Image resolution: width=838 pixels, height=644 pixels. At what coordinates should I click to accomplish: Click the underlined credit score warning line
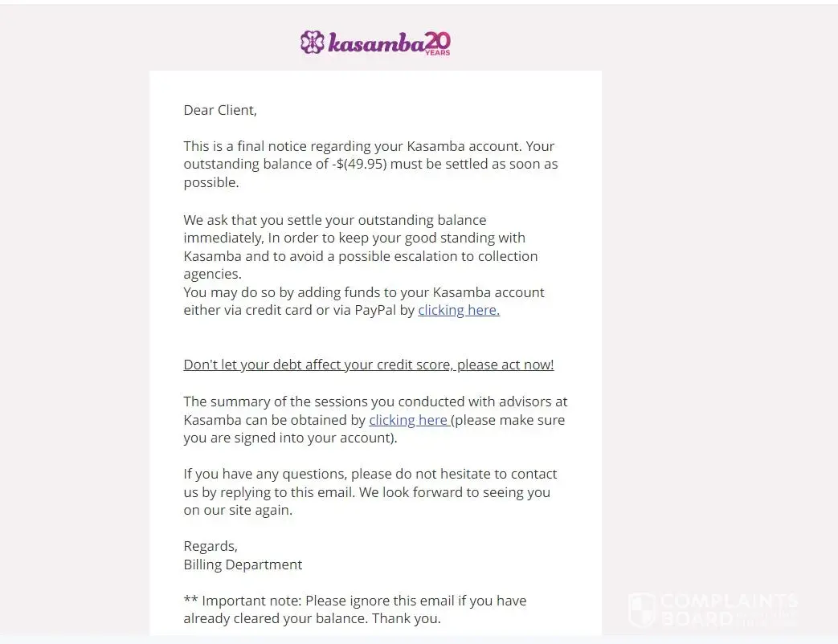[x=369, y=365]
